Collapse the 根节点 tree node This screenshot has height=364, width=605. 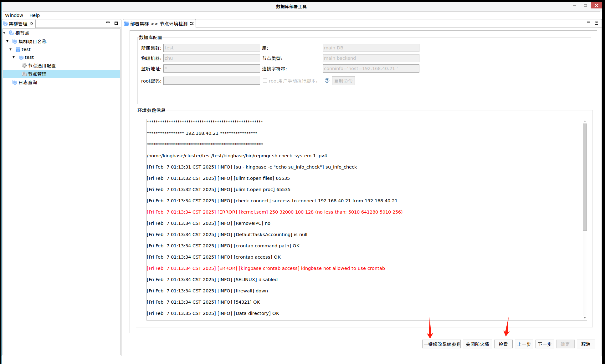[x=4, y=33]
